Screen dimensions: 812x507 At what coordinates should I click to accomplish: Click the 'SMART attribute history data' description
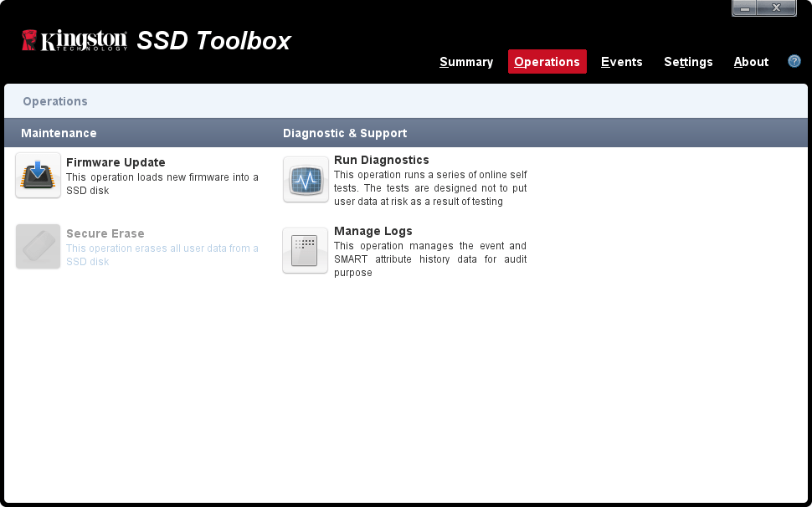coord(430,259)
